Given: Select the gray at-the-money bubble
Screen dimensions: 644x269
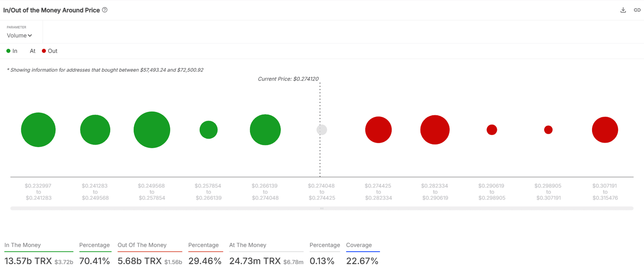Looking at the screenshot, I should pyautogui.click(x=322, y=130).
